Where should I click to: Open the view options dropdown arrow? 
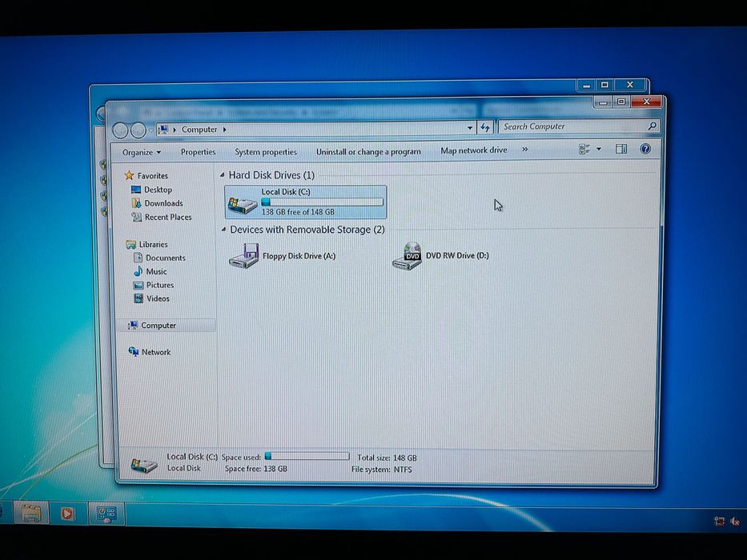pos(599,149)
